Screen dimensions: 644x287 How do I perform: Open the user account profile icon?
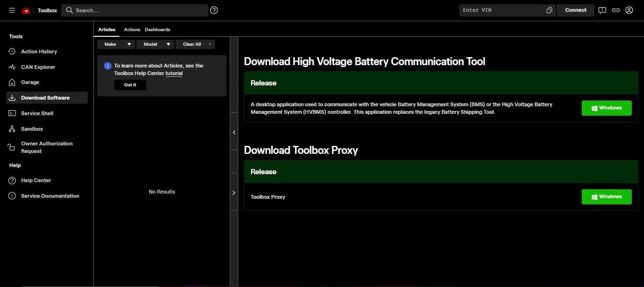(629, 10)
